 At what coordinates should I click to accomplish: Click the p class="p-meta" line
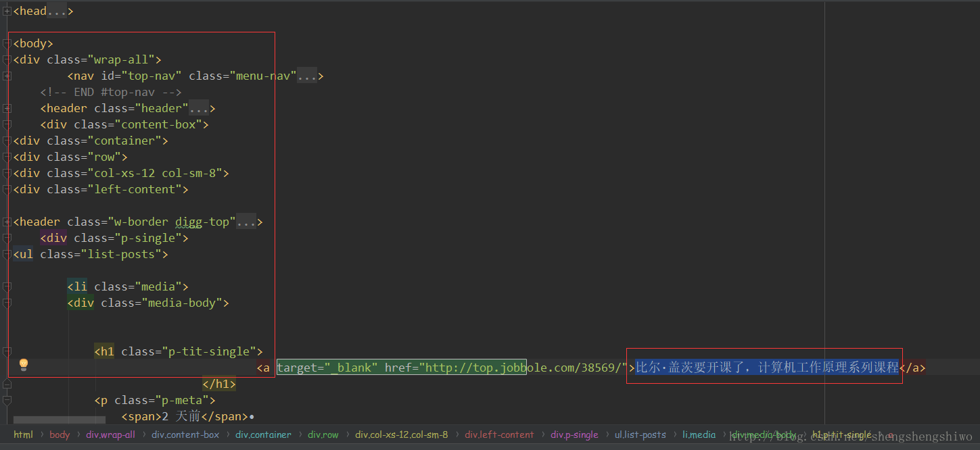[155, 400]
